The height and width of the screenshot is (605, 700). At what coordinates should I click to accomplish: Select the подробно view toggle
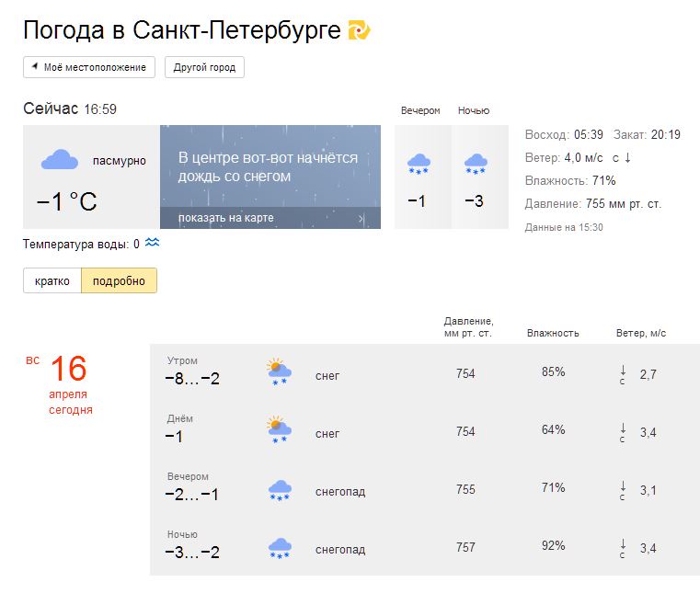point(119,281)
